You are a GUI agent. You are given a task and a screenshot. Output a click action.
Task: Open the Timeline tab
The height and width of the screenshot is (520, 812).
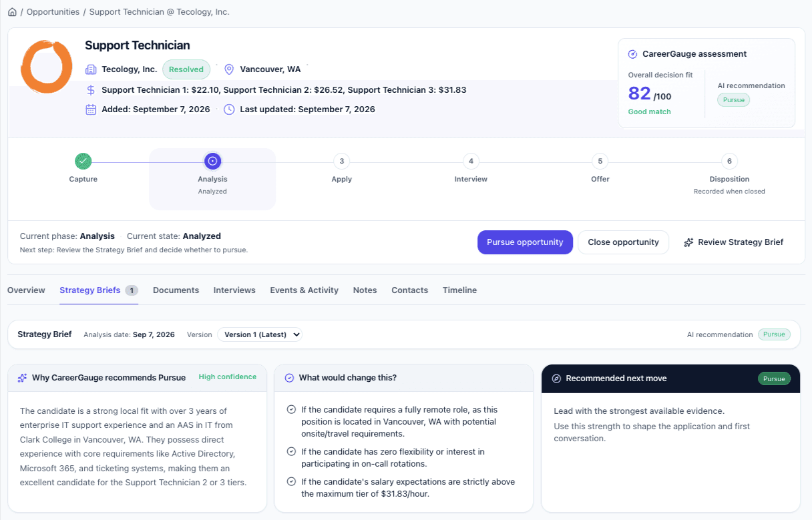(459, 290)
